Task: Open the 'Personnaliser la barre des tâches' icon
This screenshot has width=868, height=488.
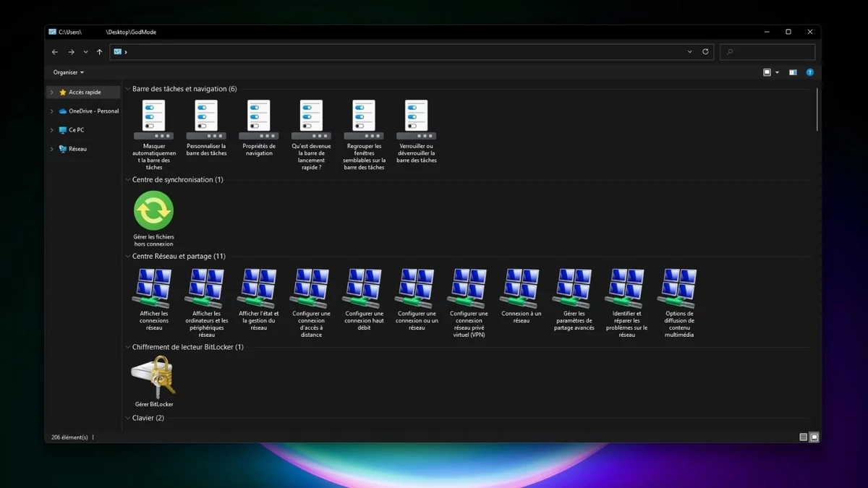Action: 206,120
